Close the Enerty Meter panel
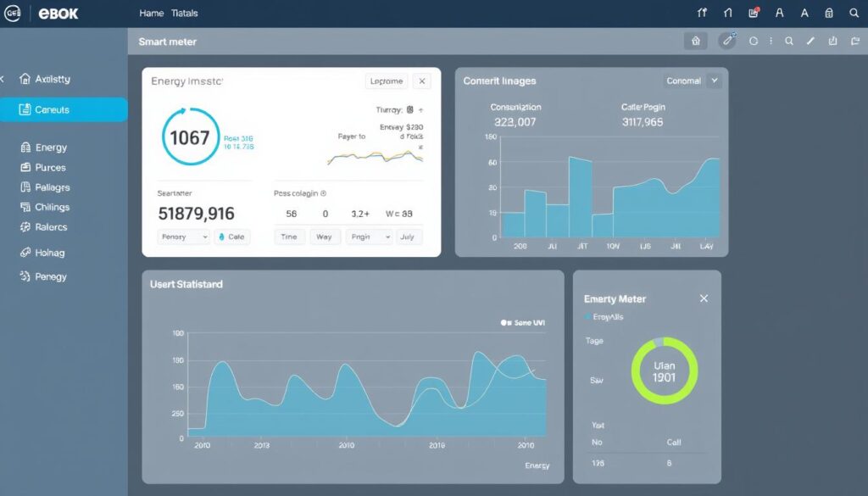The width and height of the screenshot is (868, 496). coord(704,298)
